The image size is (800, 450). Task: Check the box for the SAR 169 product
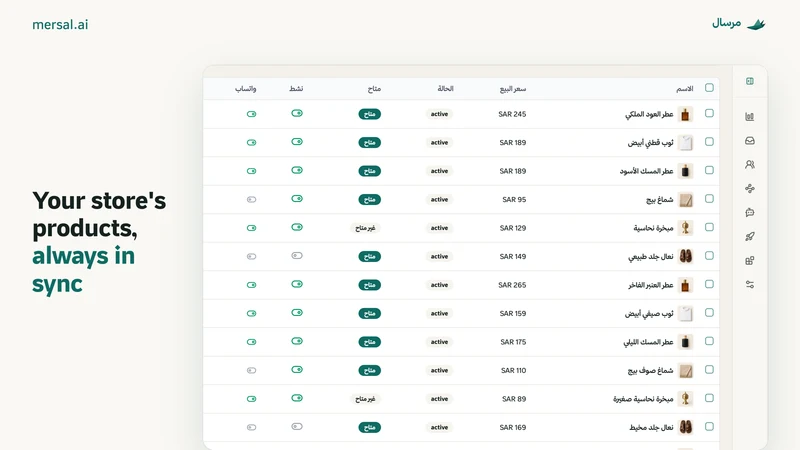tap(709, 427)
